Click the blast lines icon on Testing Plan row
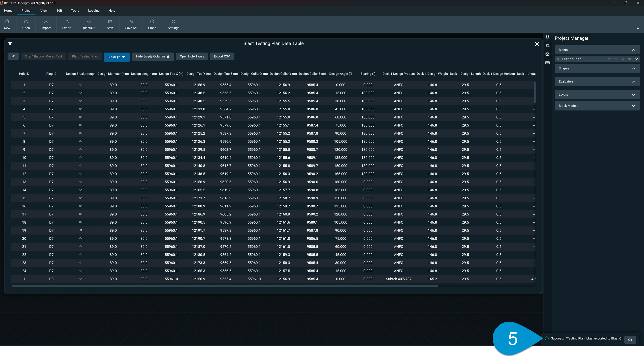Viewport: 644px width, 356px height. point(616,59)
